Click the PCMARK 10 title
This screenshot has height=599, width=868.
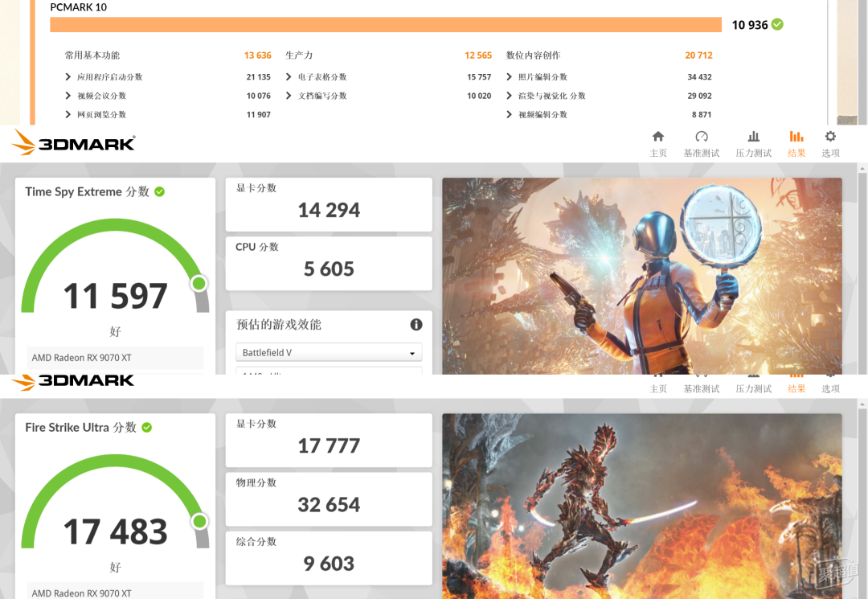(x=79, y=7)
